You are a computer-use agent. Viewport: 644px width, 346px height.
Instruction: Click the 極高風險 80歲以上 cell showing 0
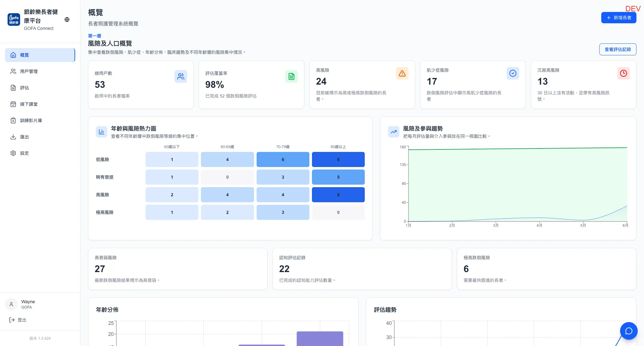(338, 212)
